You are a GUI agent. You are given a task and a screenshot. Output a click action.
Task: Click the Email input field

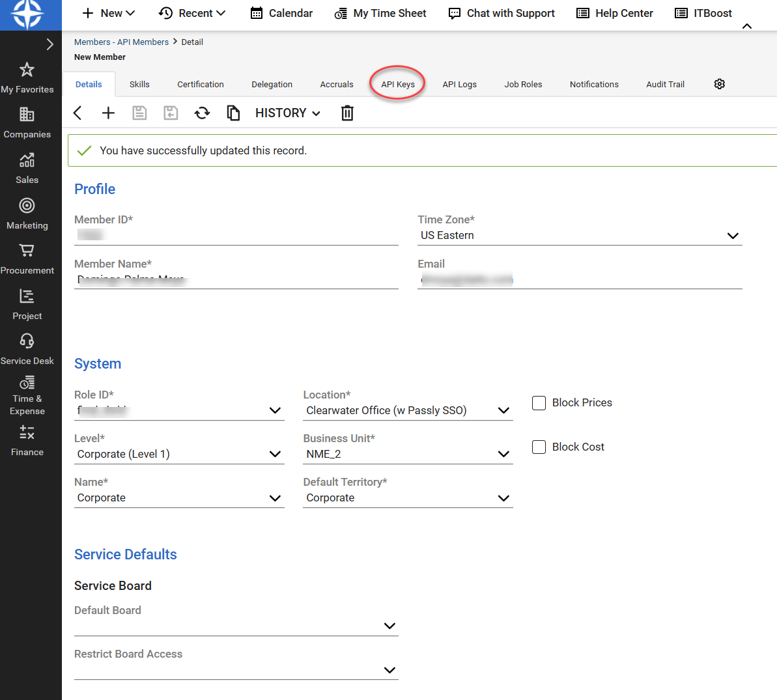580,280
